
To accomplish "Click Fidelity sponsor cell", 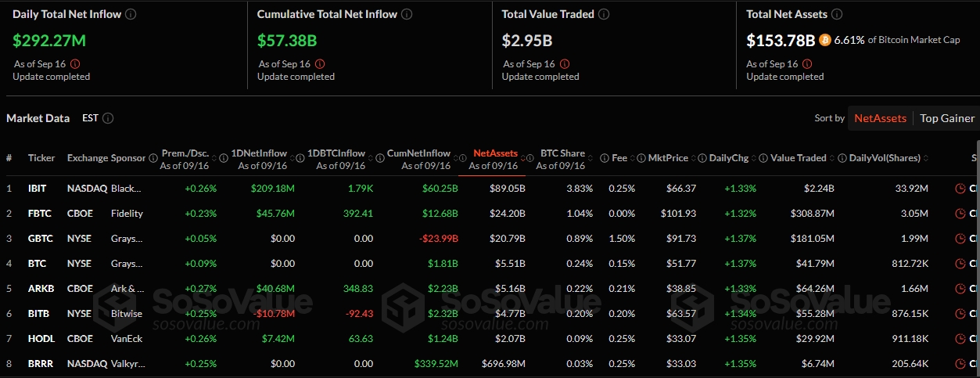I will pos(127,214).
